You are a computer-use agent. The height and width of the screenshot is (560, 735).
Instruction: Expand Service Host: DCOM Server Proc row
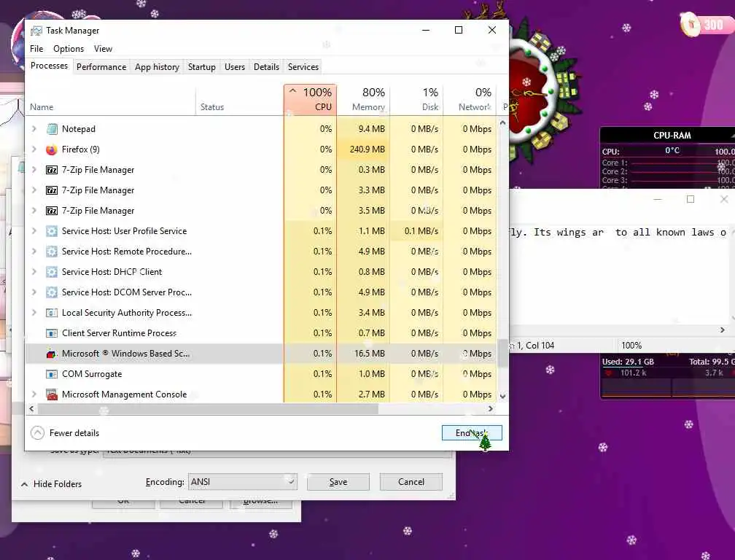(x=34, y=292)
